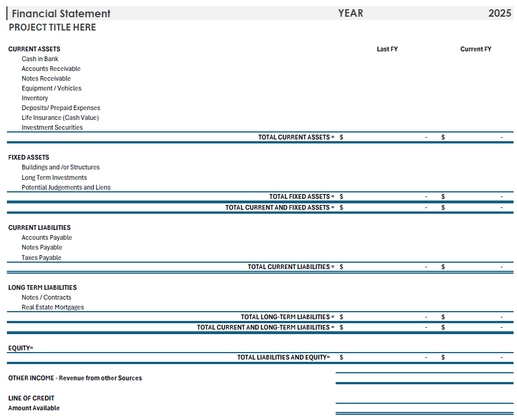Screen dimensions: 517x420
Task: Select the Notes Receivable line item
Action: pos(46,78)
